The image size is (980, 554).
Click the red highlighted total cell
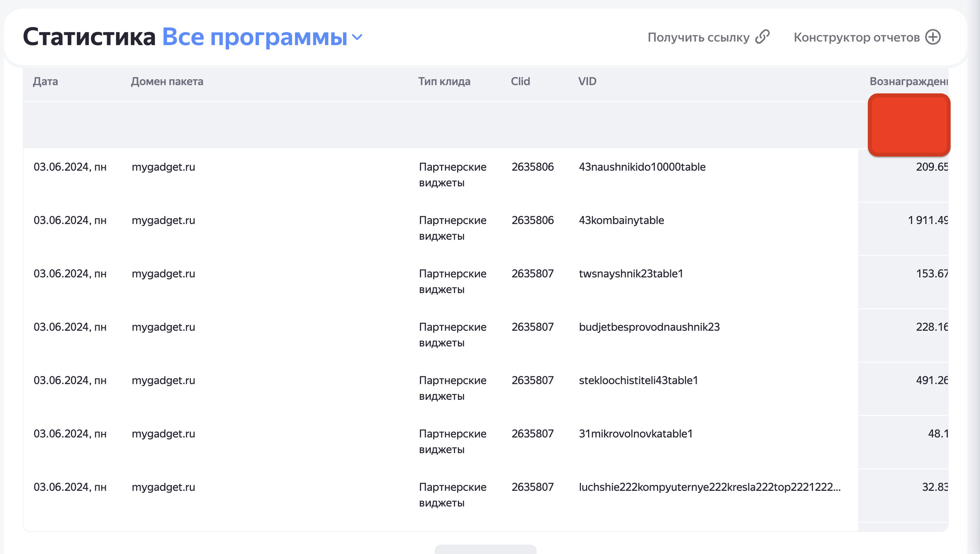909,125
